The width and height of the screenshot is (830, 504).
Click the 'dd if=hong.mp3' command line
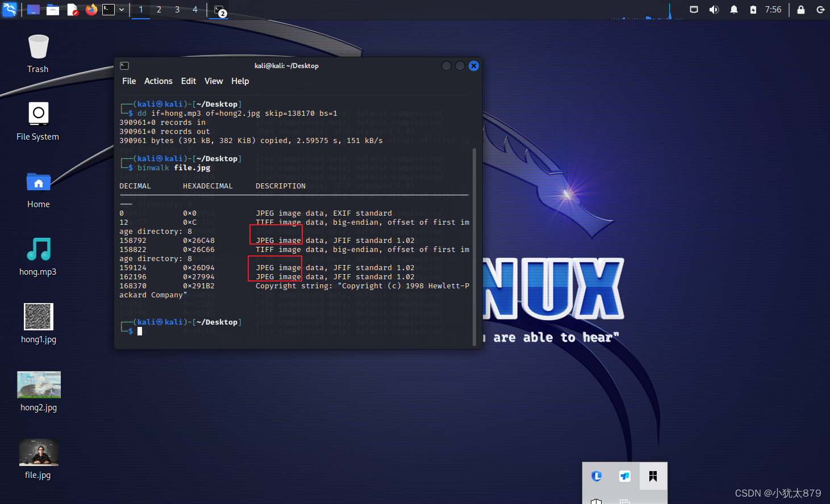(237, 114)
